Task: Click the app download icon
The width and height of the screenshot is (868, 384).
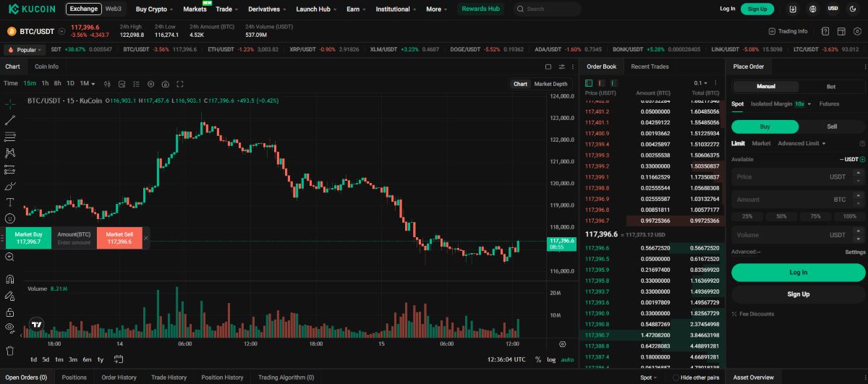Action: click(793, 9)
